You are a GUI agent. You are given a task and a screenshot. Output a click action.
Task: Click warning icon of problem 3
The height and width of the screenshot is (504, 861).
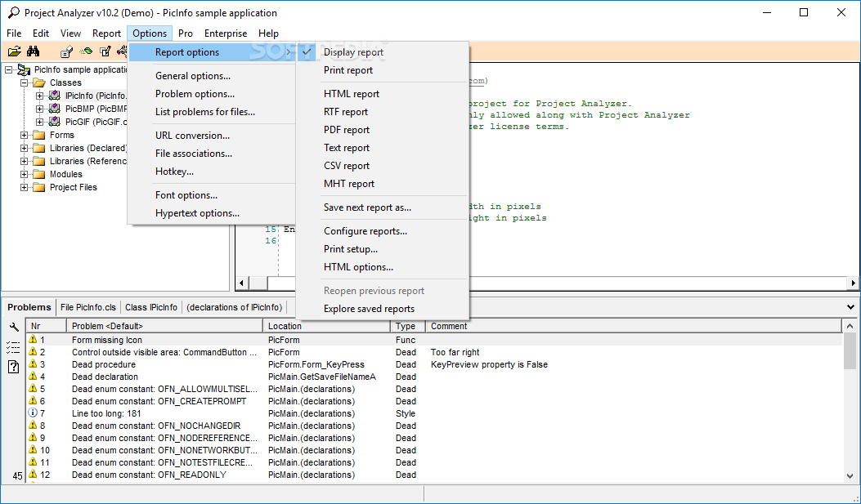click(33, 364)
